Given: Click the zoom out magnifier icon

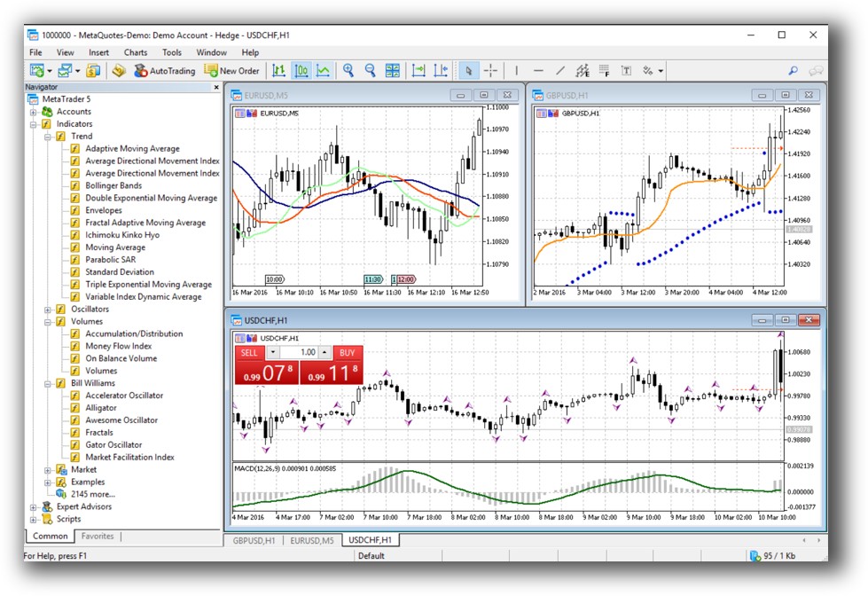Looking at the screenshot, I should (x=370, y=71).
